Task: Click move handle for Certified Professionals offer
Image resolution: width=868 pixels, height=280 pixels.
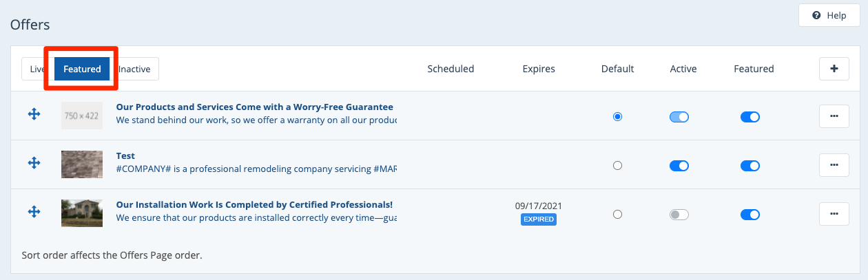Action: coord(34,212)
